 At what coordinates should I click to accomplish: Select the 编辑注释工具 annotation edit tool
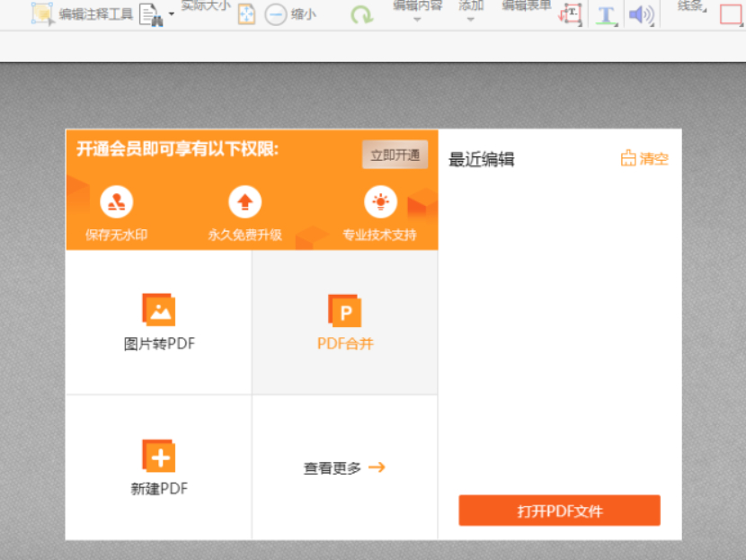point(82,13)
